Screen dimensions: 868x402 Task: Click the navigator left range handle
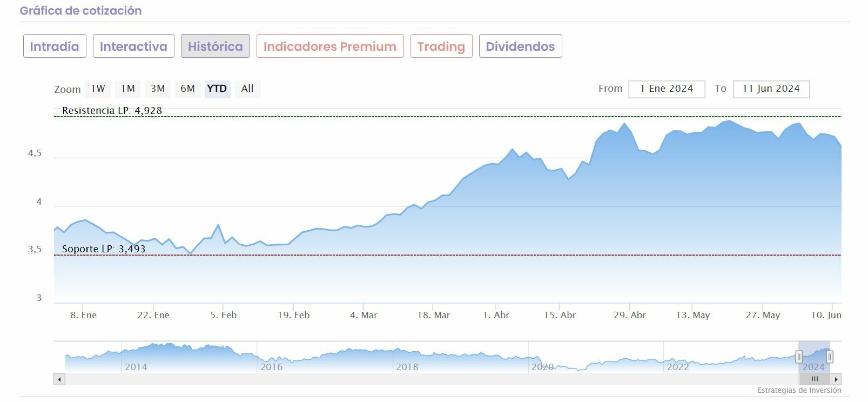(x=799, y=357)
